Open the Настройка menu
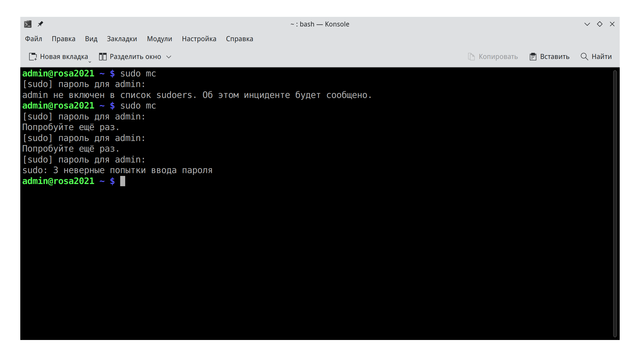 (x=199, y=39)
